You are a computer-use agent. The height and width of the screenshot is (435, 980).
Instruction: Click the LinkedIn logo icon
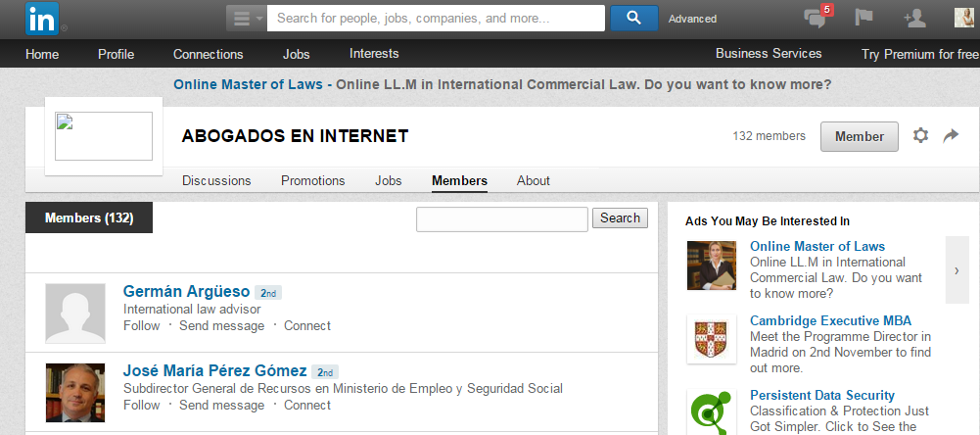pos(41,18)
